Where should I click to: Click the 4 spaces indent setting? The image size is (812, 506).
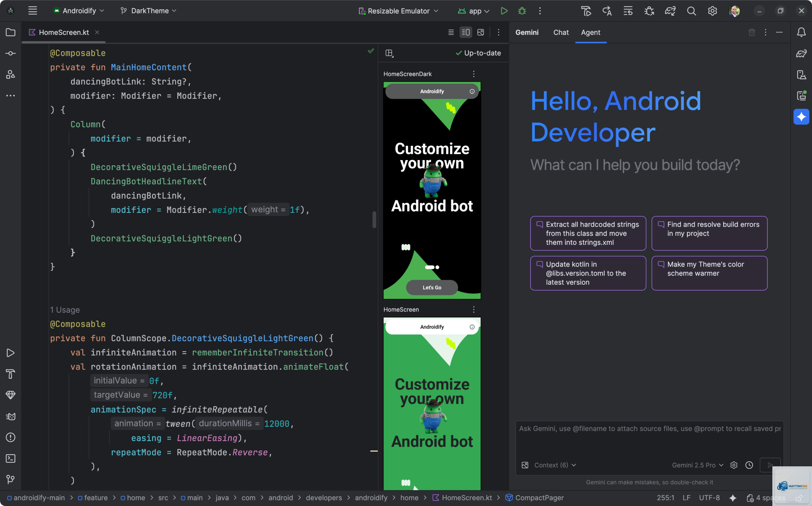tap(770, 498)
